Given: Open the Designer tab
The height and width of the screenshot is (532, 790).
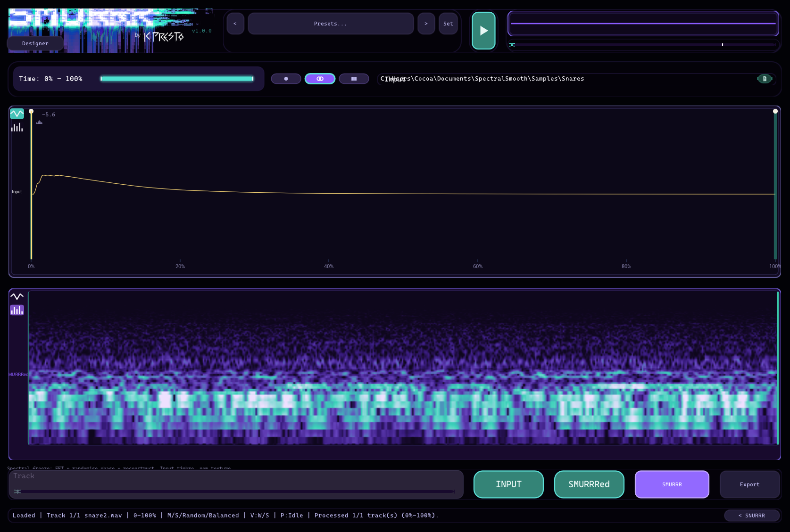Looking at the screenshot, I should [35, 43].
